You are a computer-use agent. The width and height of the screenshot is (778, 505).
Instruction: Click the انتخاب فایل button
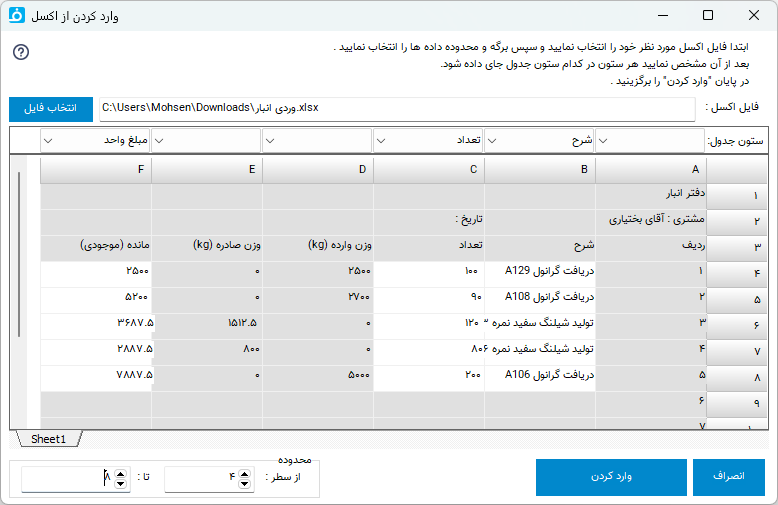pyautogui.click(x=51, y=109)
